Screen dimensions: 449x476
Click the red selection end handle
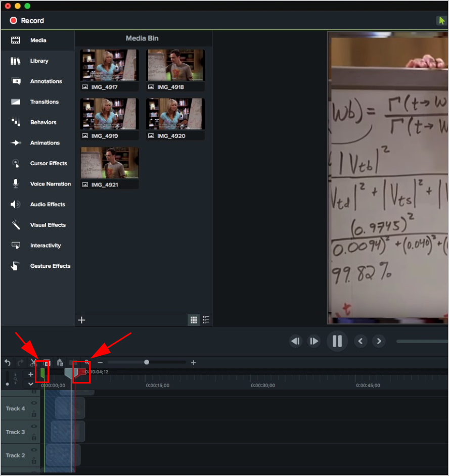pyautogui.click(x=80, y=374)
